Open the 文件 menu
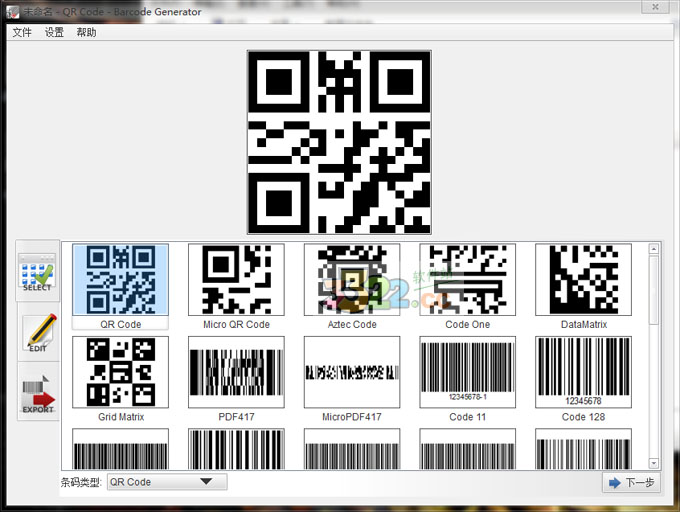The height and width of the screenshot is (512, 680). 22,32
